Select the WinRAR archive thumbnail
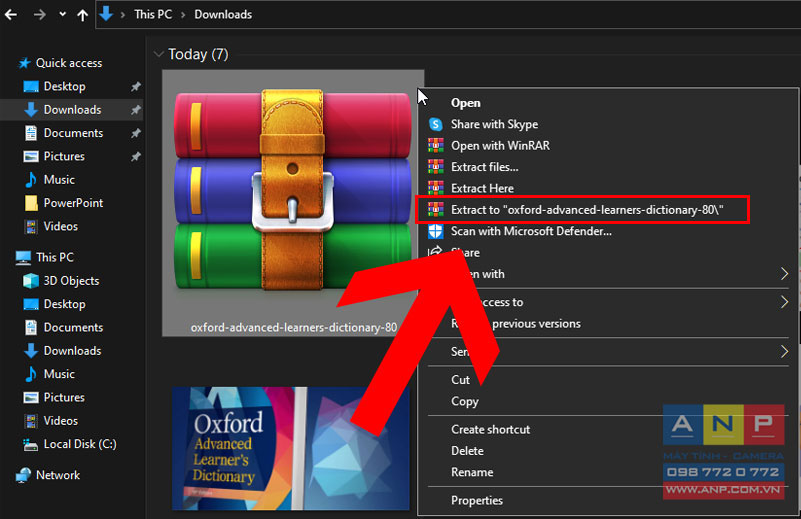The image size is (801, 519). (293, 192)
